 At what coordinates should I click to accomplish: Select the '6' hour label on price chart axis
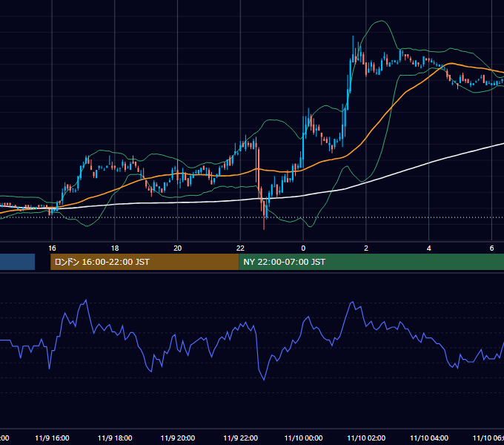[491, 248]
